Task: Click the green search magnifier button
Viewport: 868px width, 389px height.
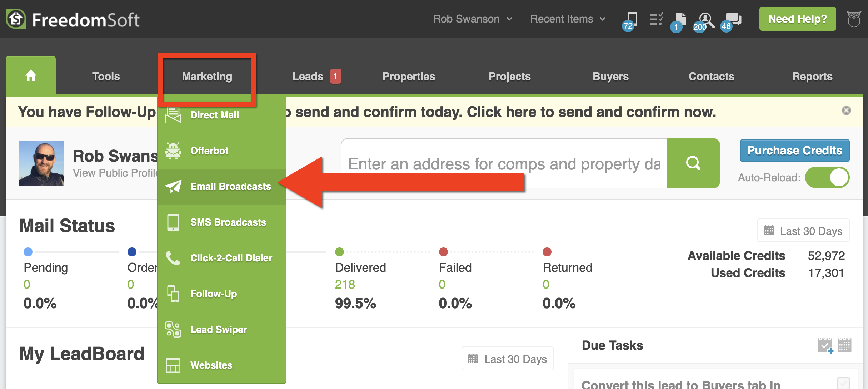Action: point(693,163)
